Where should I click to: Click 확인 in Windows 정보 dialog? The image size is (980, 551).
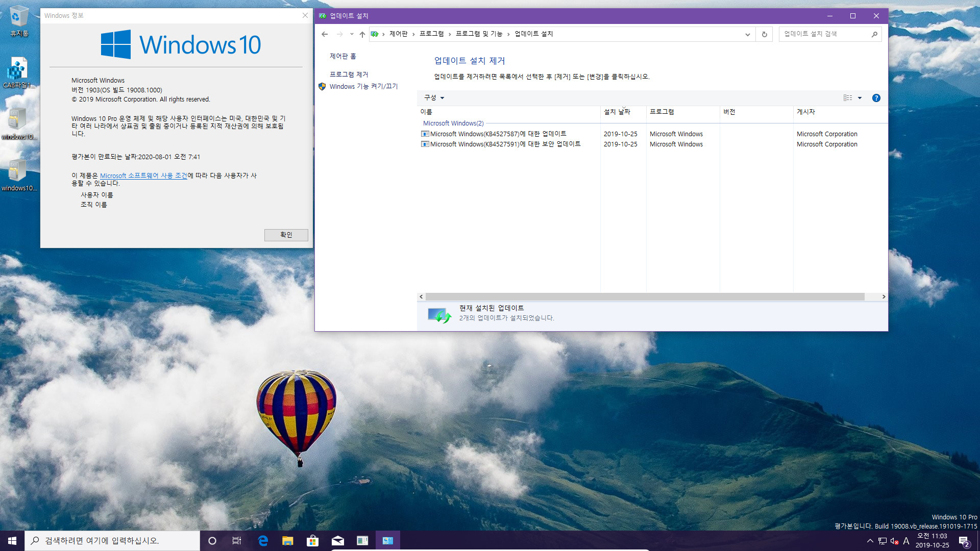point(286,235)
